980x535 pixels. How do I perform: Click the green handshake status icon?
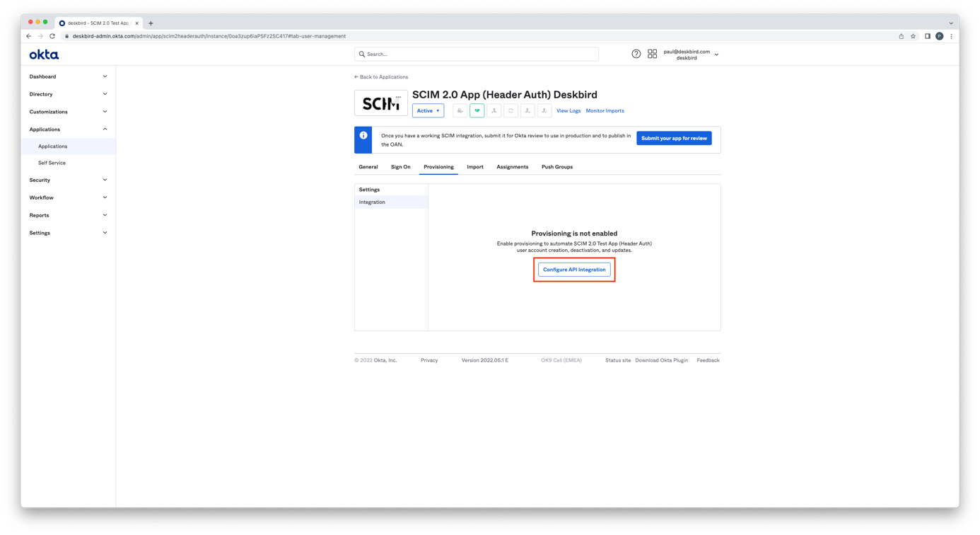[477, 110]
